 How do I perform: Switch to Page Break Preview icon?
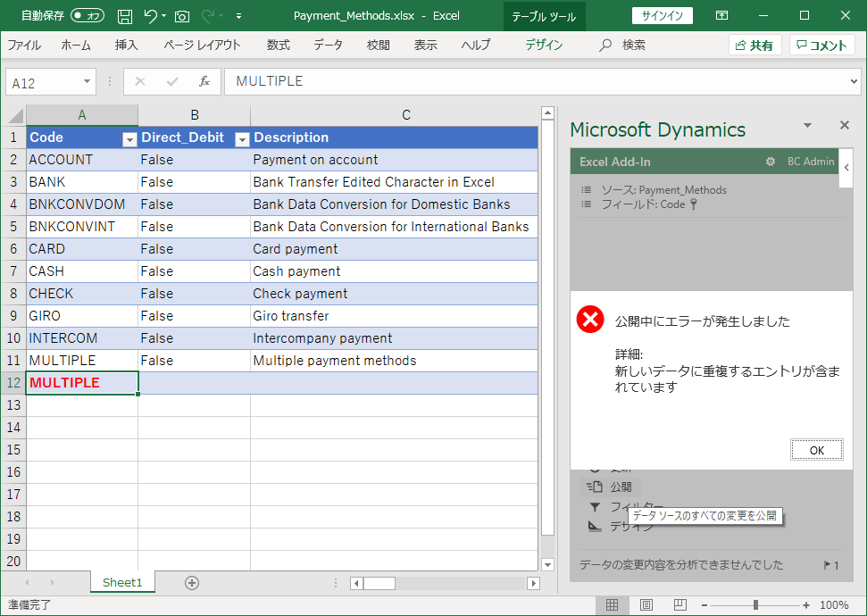679,605
